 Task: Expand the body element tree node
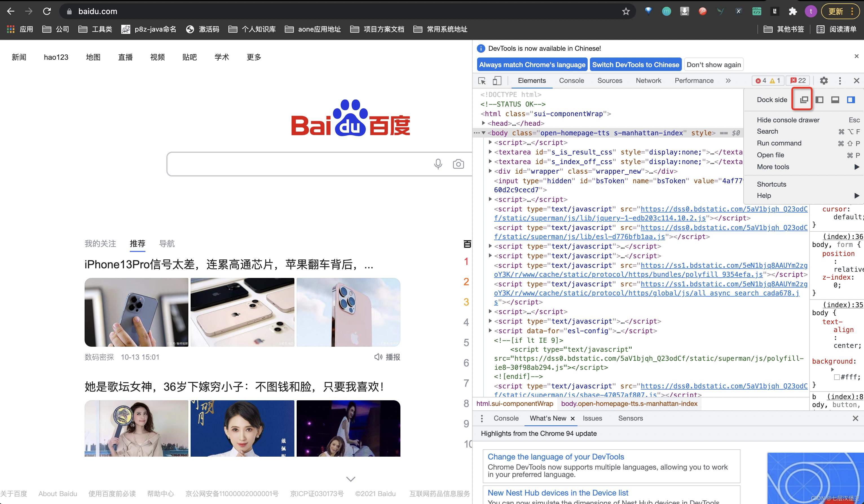[485, 132]
